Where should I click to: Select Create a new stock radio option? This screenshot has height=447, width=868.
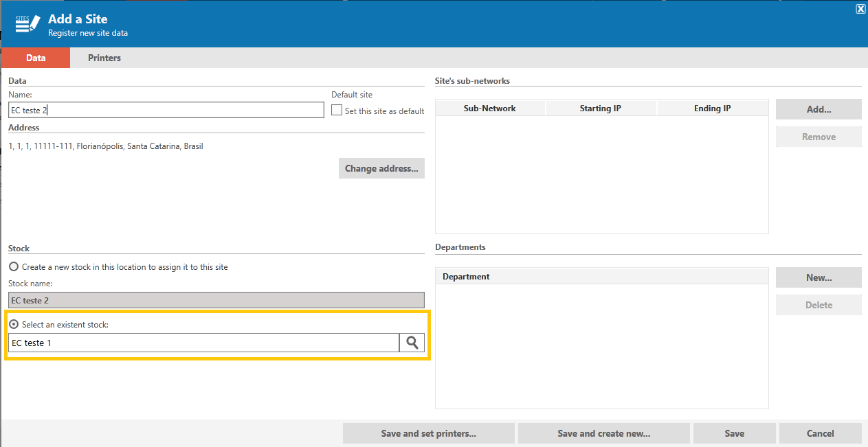tap(13, 266)
